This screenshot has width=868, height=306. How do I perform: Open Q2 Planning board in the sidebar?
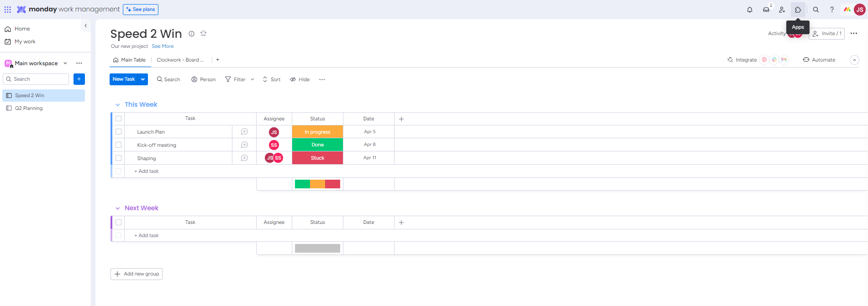click(x=29, y=109)
